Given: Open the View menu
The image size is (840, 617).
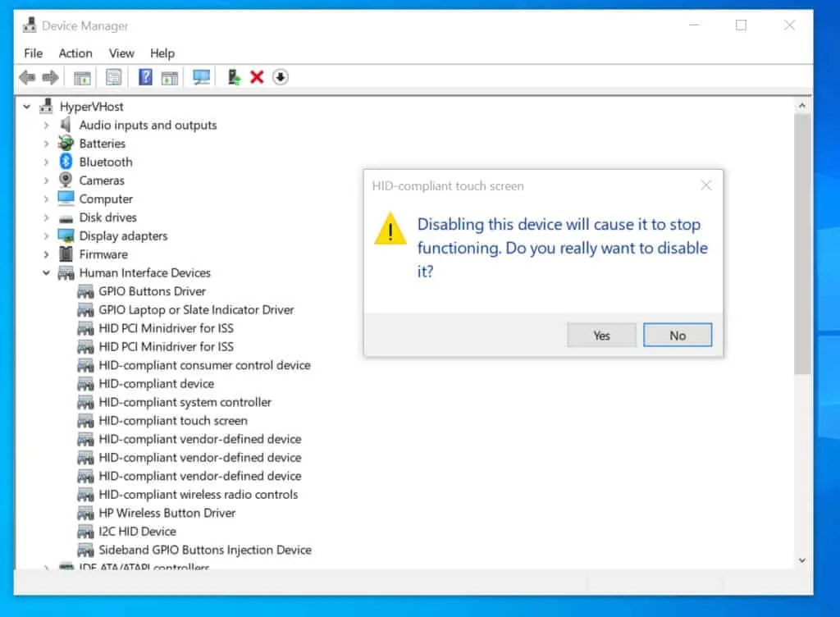Looking at the screenshot, I should [121, 53].
